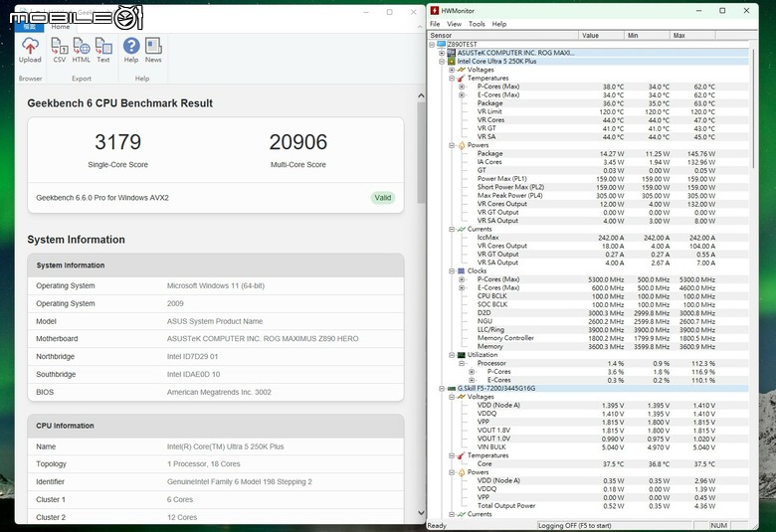Expand the CPU Voltages tree node
Screen dimensions: 776x532
click(x=452, y=70)
